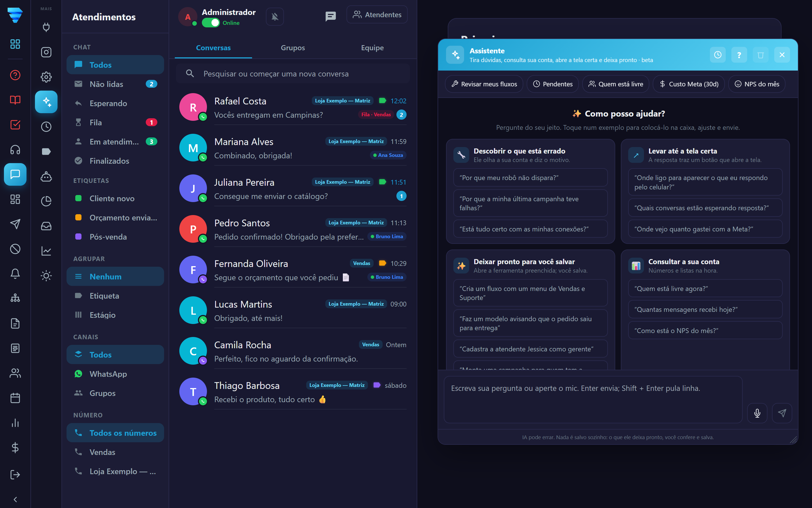This screenshot has width=812, height=508.
Task: Open Assistente help question mark icon
Action: click(x=739, y=55)
